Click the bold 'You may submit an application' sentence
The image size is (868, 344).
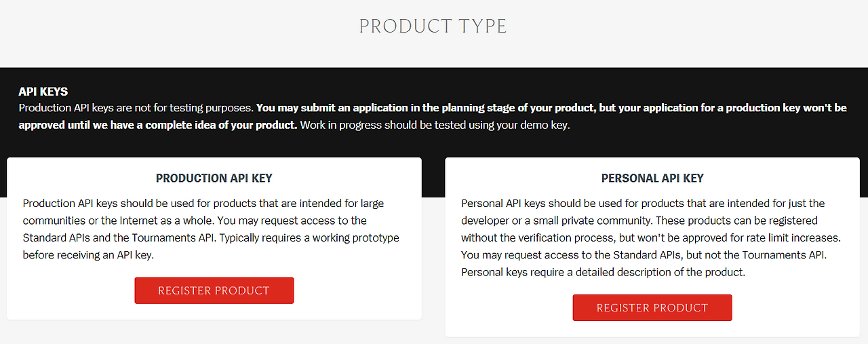pos(475,108)
